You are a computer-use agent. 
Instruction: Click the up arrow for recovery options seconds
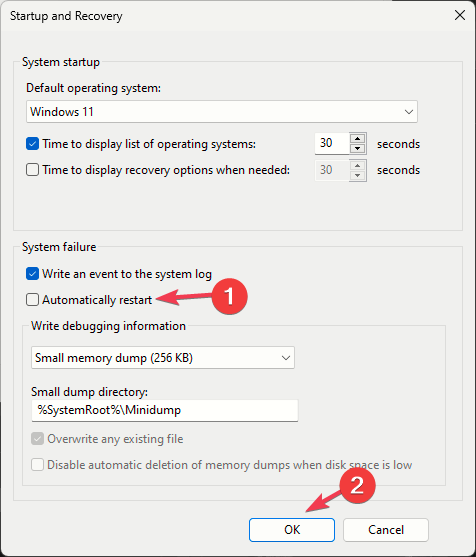point(358,165)
